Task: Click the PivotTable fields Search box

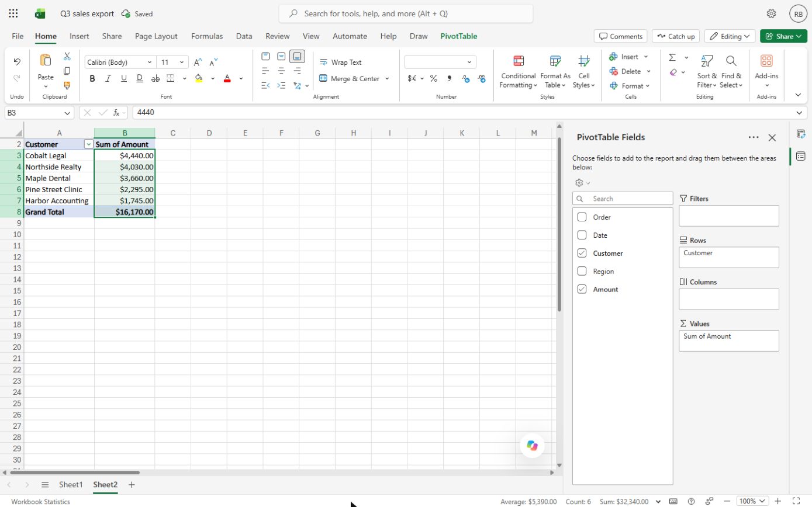Action: point(623,199)
